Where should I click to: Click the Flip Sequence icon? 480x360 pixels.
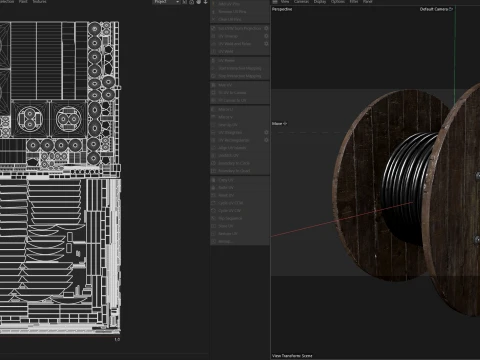coord(214,218)
